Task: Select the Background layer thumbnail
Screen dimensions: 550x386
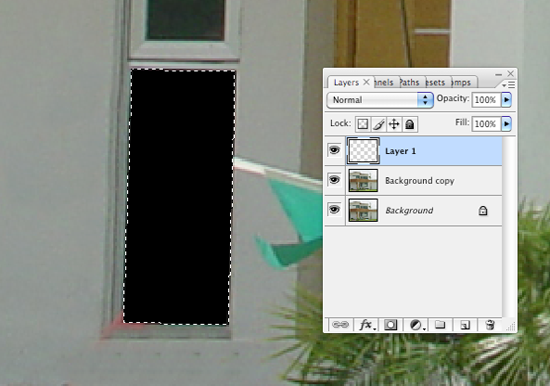Action: [363, 210]
